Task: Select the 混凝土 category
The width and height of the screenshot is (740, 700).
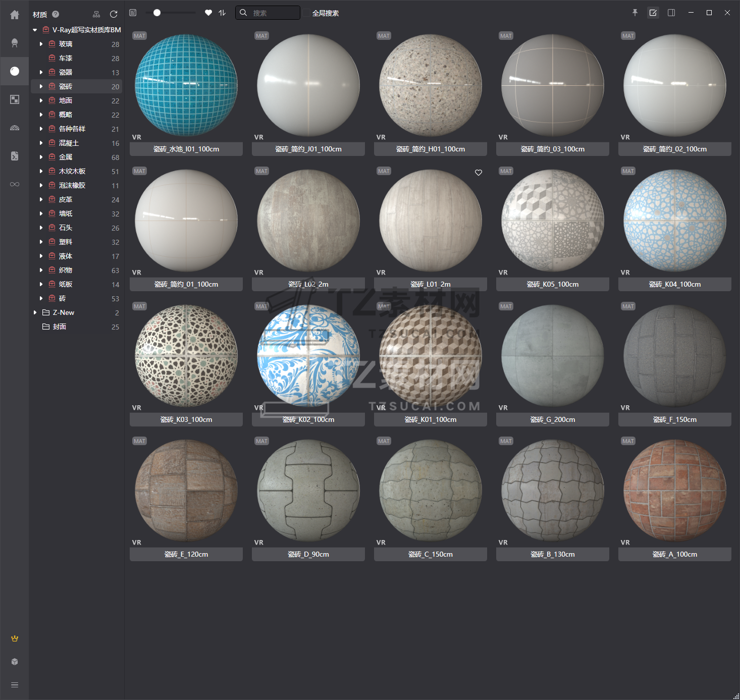Action: 77,143
